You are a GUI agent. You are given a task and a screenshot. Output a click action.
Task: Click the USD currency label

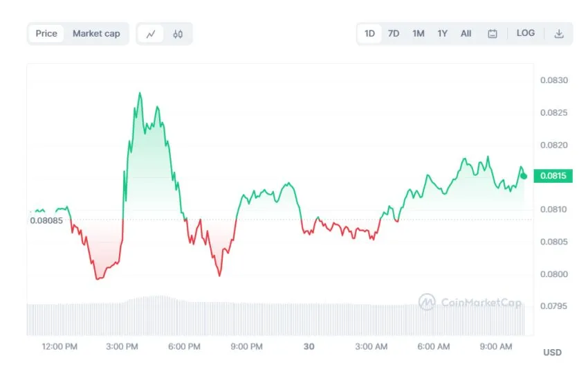tap(552, 353)
